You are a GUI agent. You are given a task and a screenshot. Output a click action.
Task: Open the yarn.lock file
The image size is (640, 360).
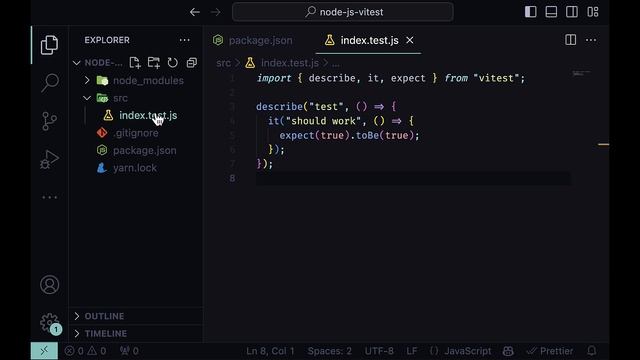[136, 168]
